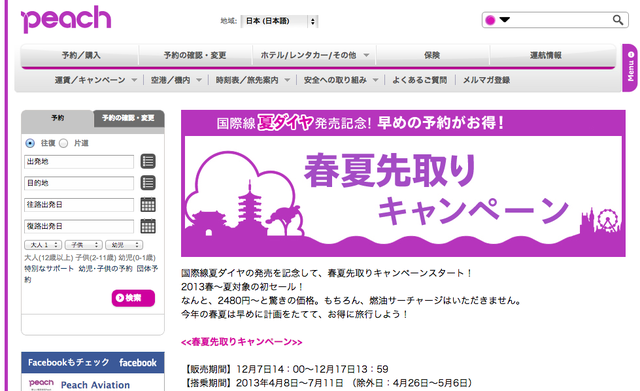The image size is (640, 391).
Task: Click the 復路出発日 return date field
Action: click(x=79, y=227)
